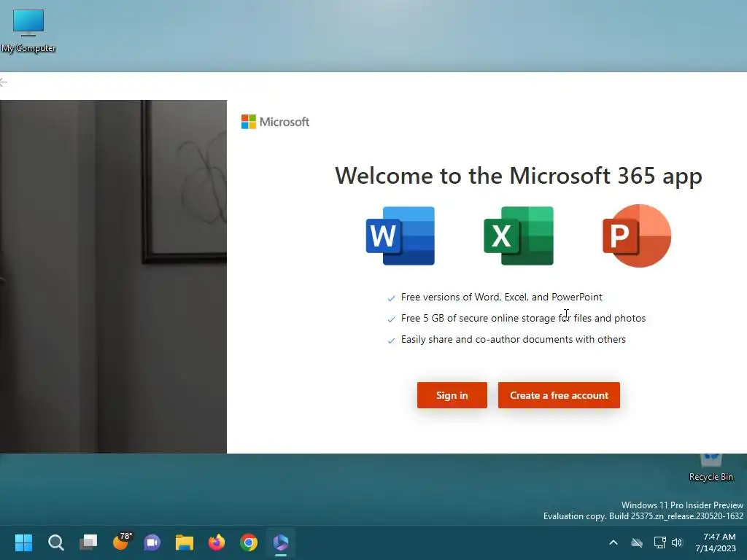
Task: Click 'Free versions of Word, Excel, and PowerPoint' text
Action: (x=501, y=297)
